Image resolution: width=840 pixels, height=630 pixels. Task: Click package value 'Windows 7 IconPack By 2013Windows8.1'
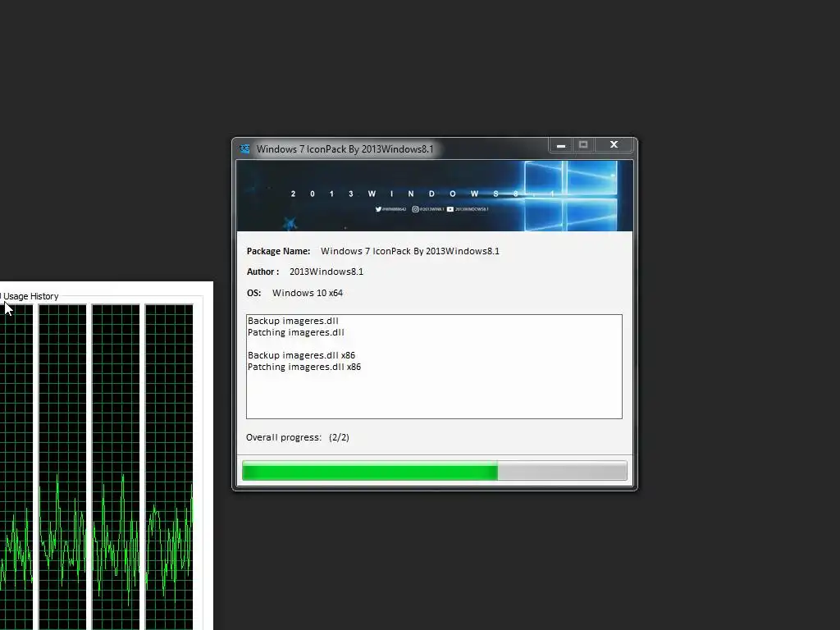[410, 251]
